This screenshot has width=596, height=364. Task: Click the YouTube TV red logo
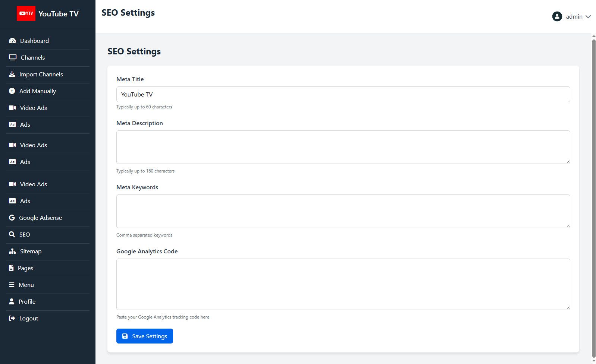26,13
